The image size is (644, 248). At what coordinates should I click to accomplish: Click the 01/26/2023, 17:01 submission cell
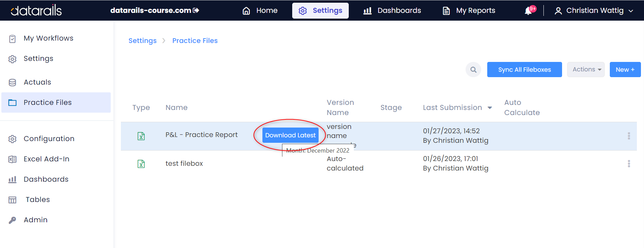[x=455, y=163]
